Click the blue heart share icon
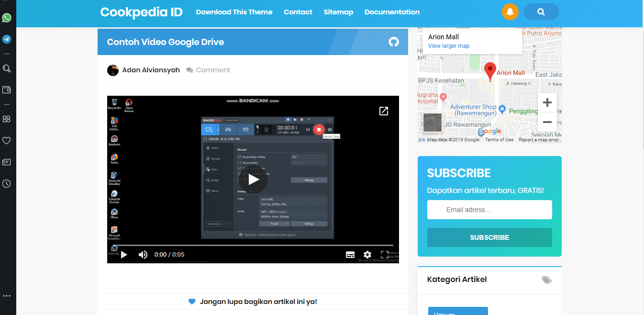Viewport: 644px width, 315px height. coord(192,302)
